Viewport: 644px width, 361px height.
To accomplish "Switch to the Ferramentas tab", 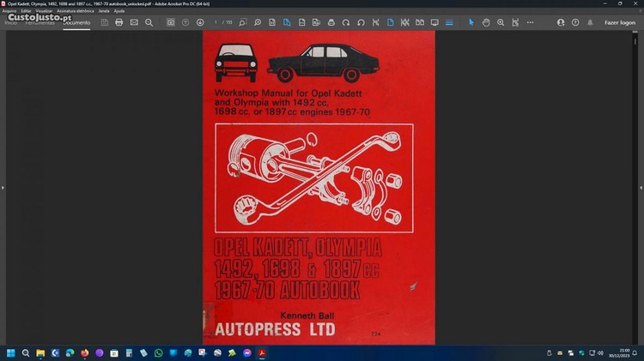I will (41, 22).
